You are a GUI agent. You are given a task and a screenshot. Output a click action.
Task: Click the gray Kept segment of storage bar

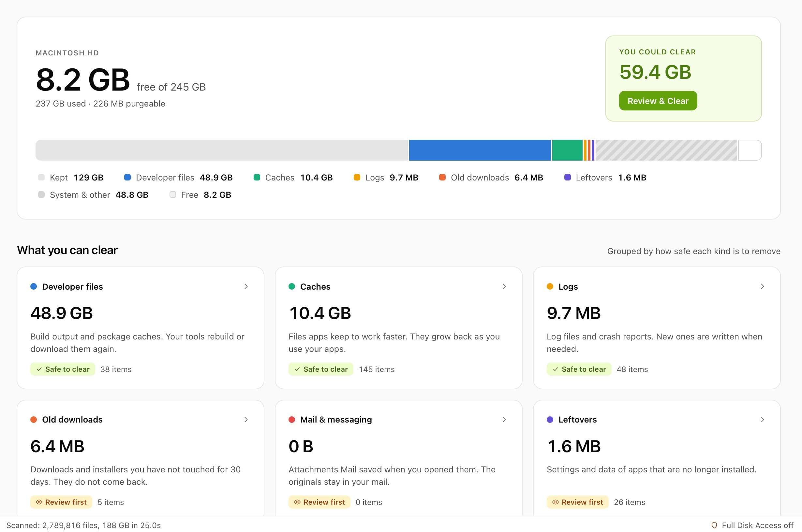(x=221, y=150)
